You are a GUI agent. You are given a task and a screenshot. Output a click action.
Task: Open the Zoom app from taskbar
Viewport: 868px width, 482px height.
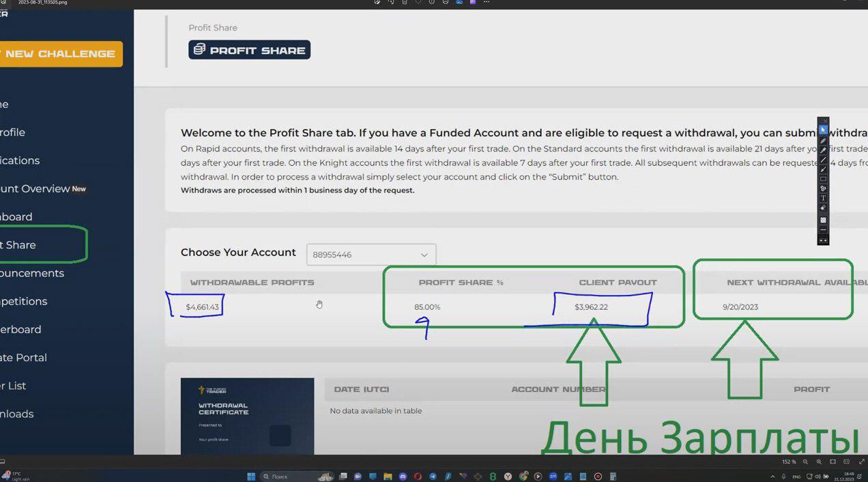coord(553,477)
